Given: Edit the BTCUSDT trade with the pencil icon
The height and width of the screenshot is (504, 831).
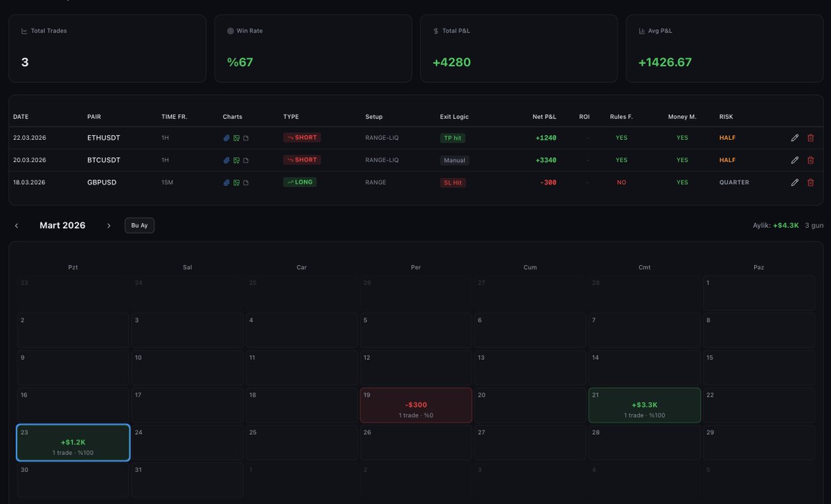Looking at the screenshot, I should [795, 160].
